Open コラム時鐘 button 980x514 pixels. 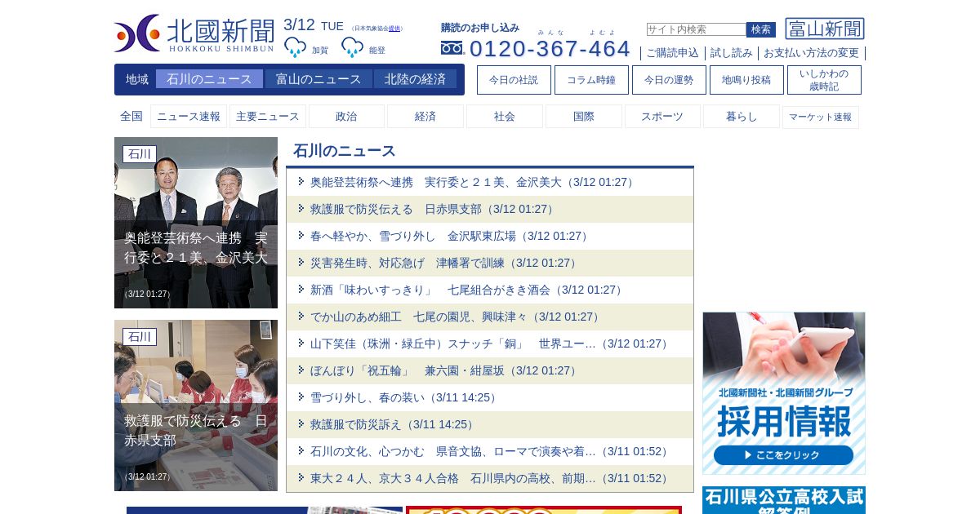(x=591, y=80)
